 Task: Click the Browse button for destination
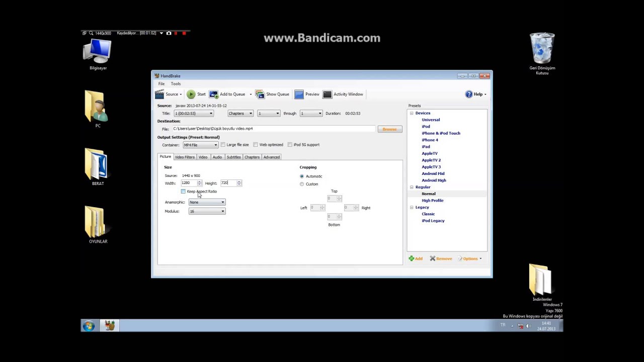[x=389, y=129]
